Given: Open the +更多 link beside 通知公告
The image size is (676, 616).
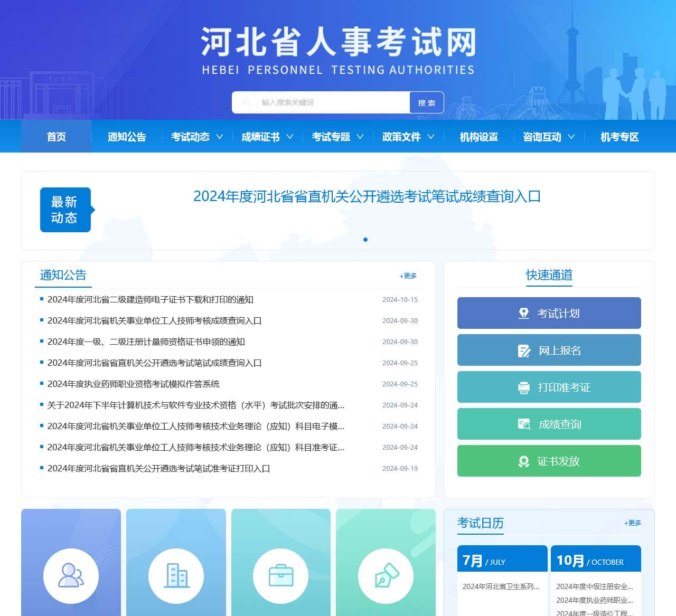Looking at the screenshot, I should (x=407, y=276).
